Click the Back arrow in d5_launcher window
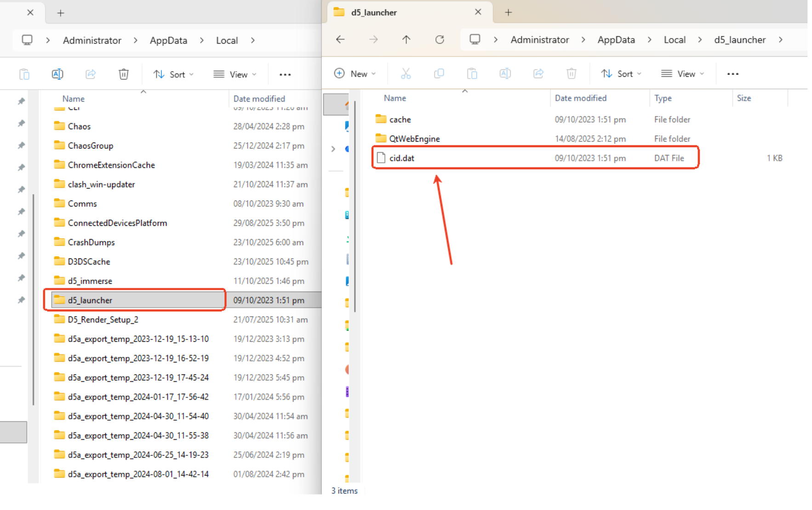This screenshot has width=812, height=510. pyautogui.click(x=340, y=40)
